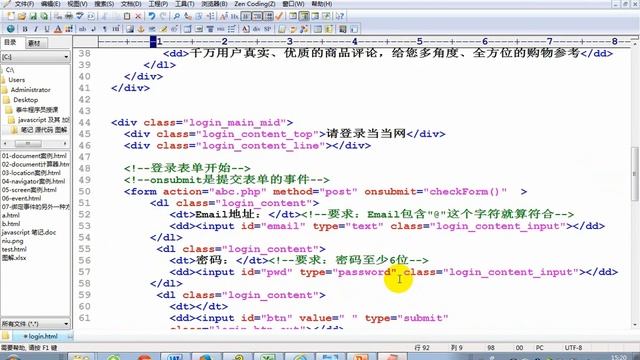Insert span SP tag icon
The width and height of the screenshot is (640, 360).
click(267, 29)
